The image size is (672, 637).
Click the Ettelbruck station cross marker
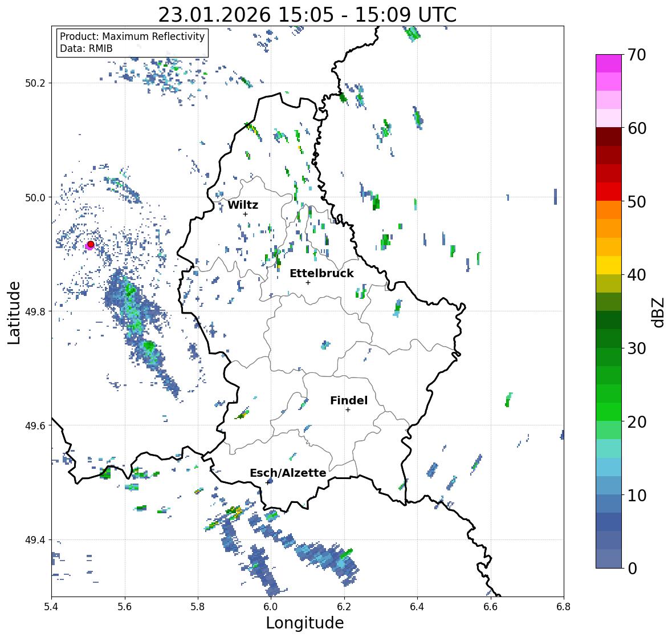tap(308, 282)
